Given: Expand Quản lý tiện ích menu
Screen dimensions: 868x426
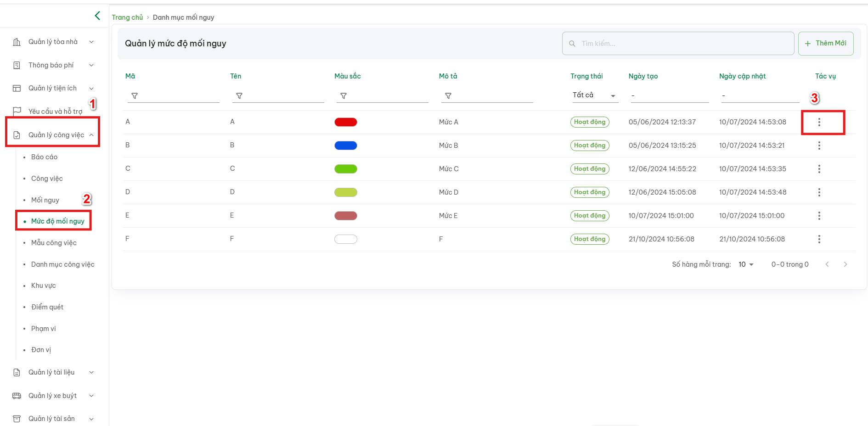Looking at the screenshot, I should click(x=91, y=88).
